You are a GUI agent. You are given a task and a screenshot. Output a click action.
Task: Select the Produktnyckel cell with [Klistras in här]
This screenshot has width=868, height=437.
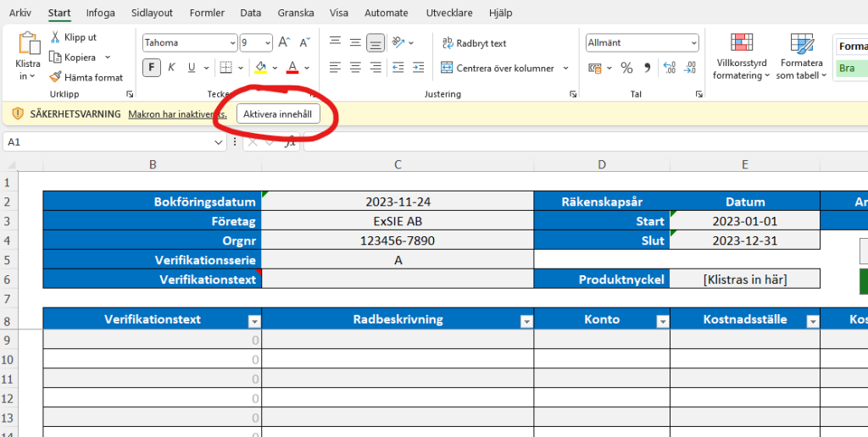coord(744,279)
